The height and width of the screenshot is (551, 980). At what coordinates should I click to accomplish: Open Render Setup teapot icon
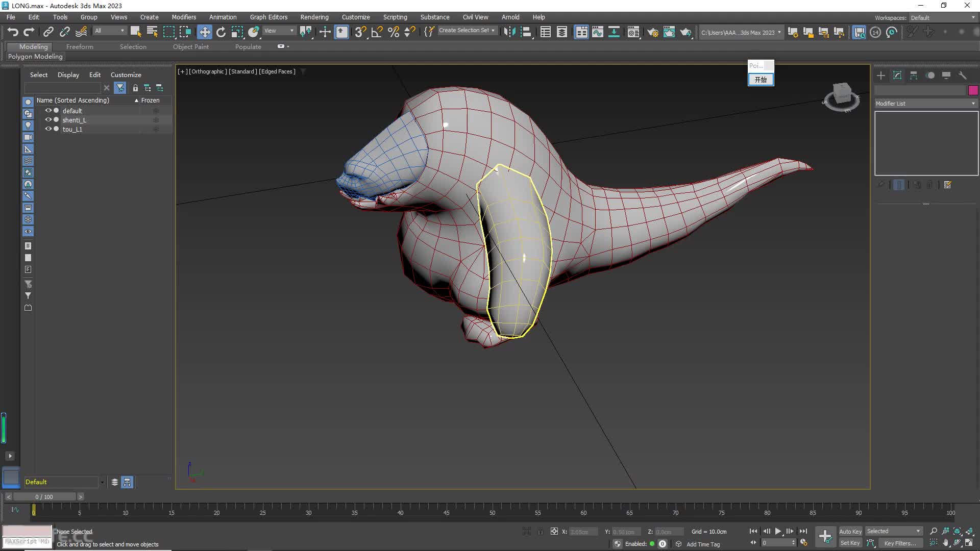[x=653, y=32]
